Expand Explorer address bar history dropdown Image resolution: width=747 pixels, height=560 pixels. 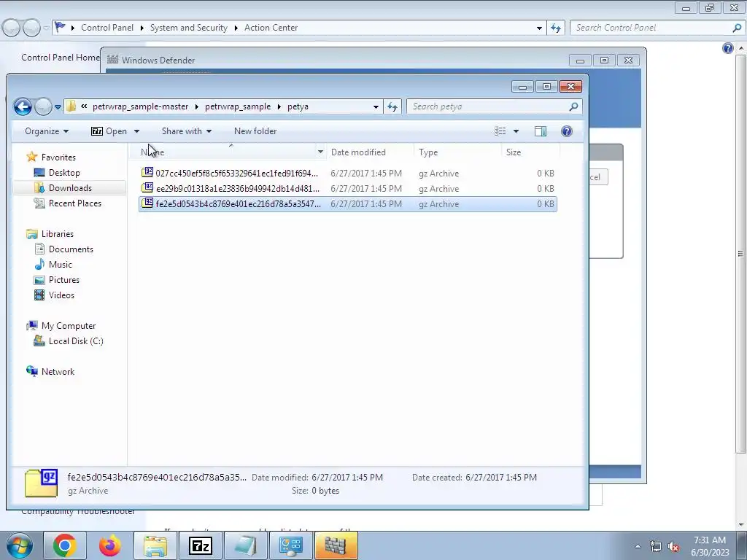tap(376, 106)
